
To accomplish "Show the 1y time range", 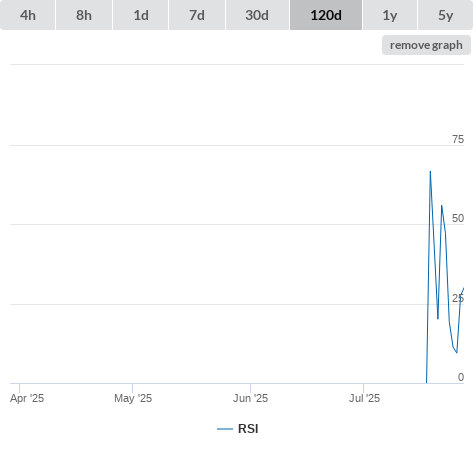I will coord(390,15).
